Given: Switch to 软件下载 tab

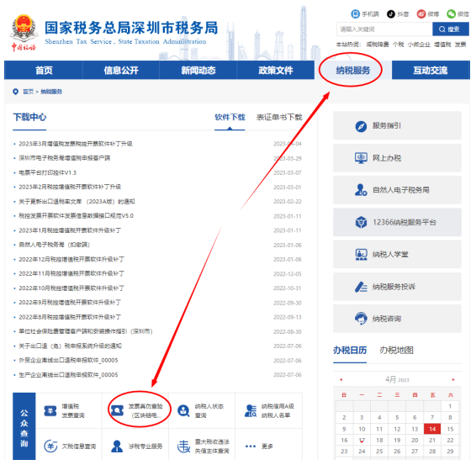Looking at the screenshot, I should (x=230, y=117).
